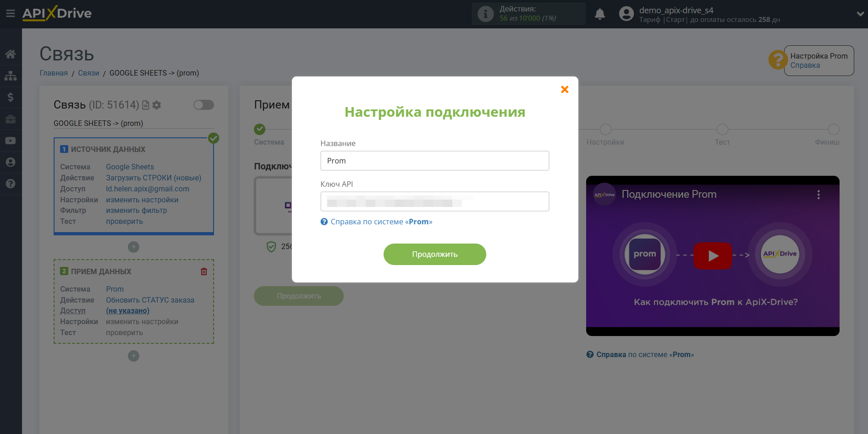Viewport: 868px width, 434px height.
Task: Click the ApiX-Drive logo
Action: coord(57,13)
